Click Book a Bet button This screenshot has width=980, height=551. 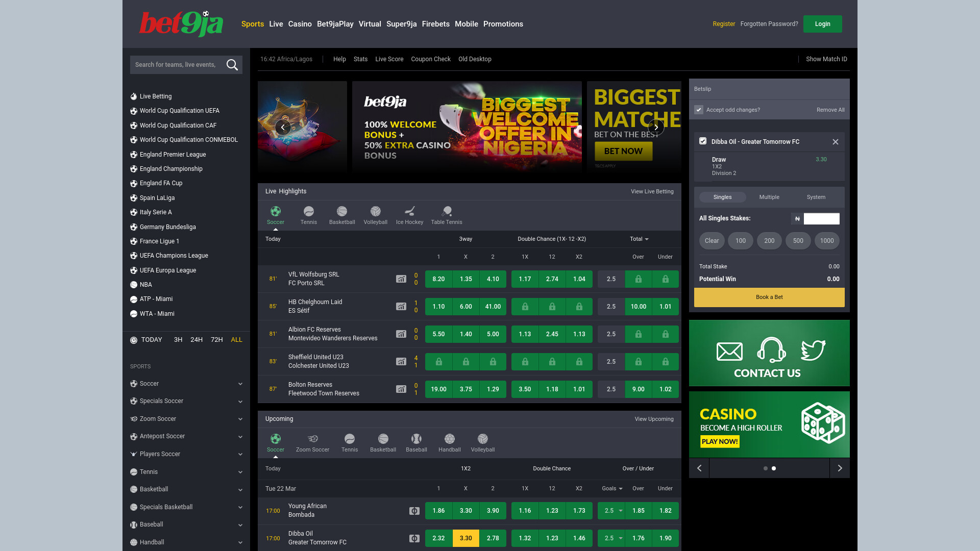[x=769, y=297]
